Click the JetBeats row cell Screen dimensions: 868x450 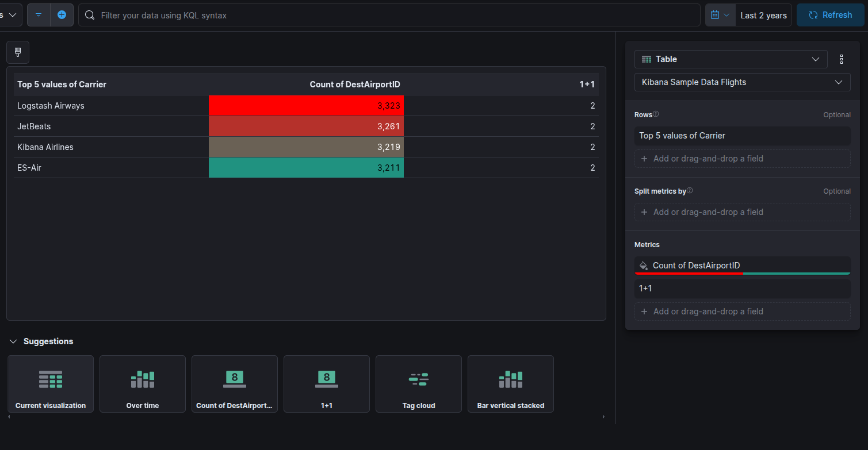click(x=111, y=126)
